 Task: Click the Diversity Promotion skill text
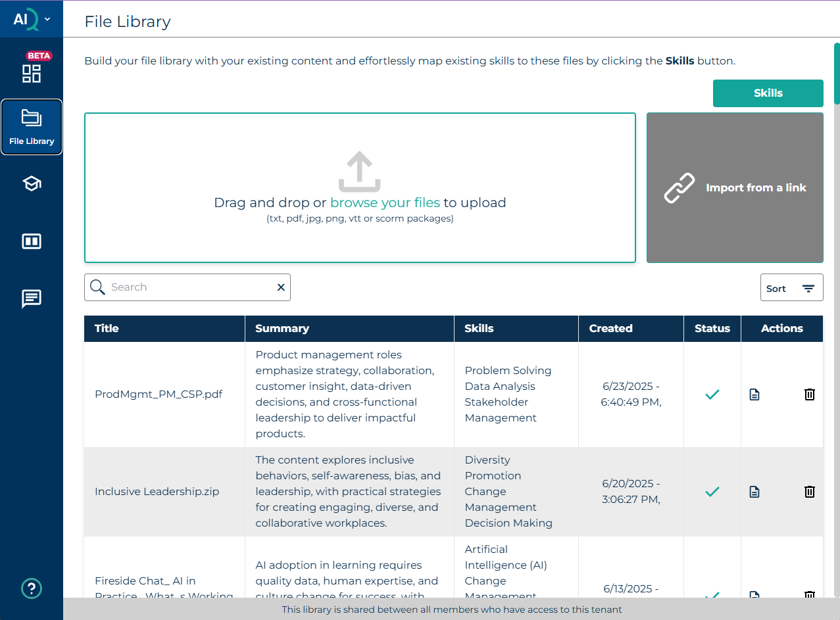493,468
